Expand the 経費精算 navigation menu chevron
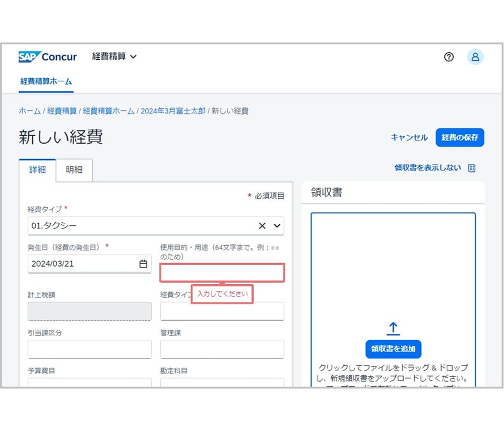Screen dimensions: 504x431 pyautogui.click(x=132, y=56)
